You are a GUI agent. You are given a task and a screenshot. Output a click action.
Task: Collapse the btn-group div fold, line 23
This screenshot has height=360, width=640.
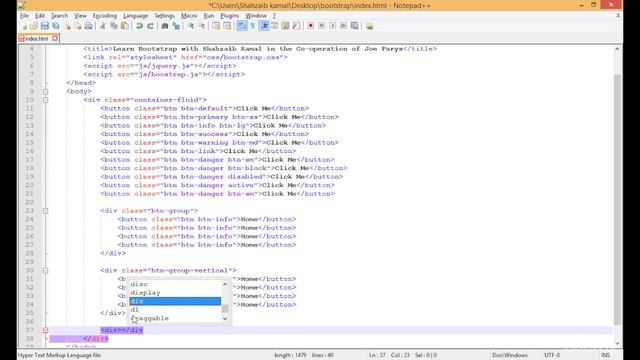pos(45,211)
